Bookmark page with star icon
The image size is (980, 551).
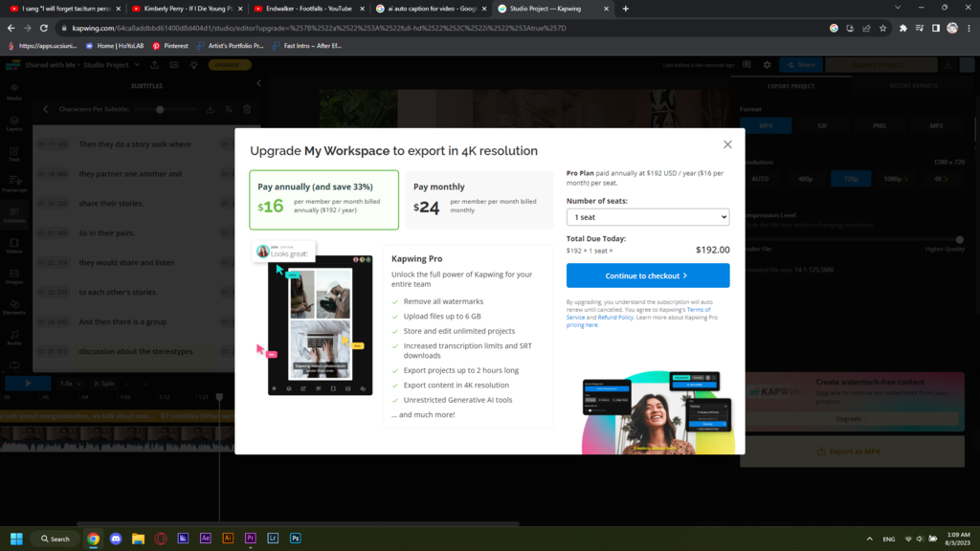pyautogui.click(x=882, y=28)
